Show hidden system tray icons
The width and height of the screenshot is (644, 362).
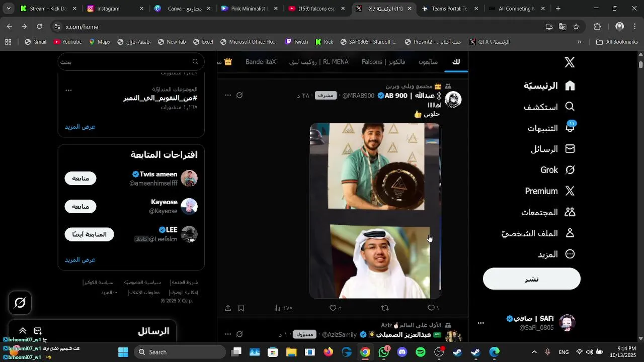[534, 352]
